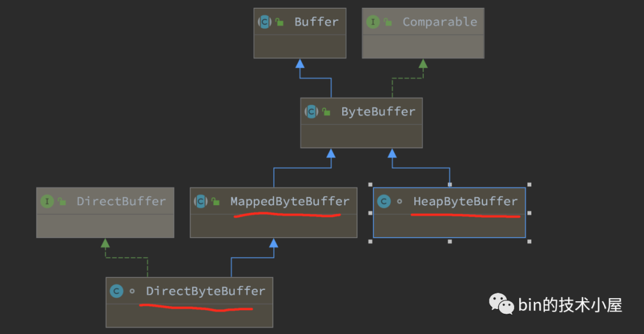Click public lock icon next to ByteBuffer
644x334 pixels.
[327, 112]
